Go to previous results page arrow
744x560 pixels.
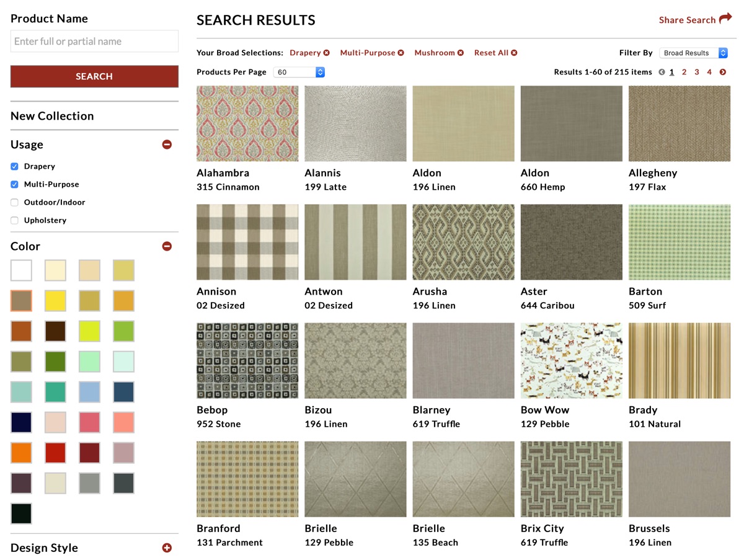pos(662,72)
